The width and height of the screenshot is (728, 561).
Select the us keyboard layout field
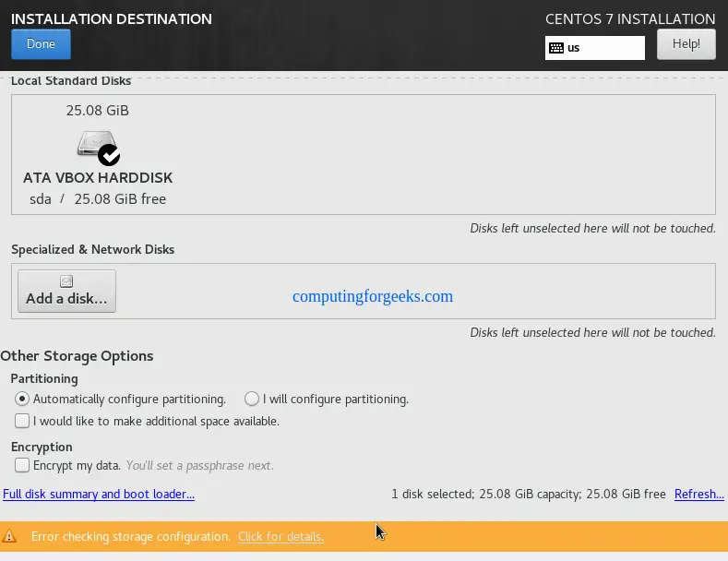[595, 48]
